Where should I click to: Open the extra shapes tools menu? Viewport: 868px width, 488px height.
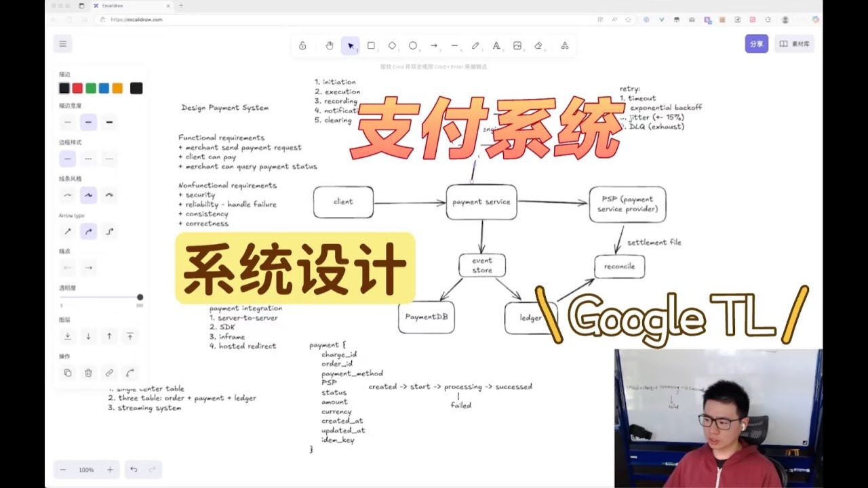point(565,45)
